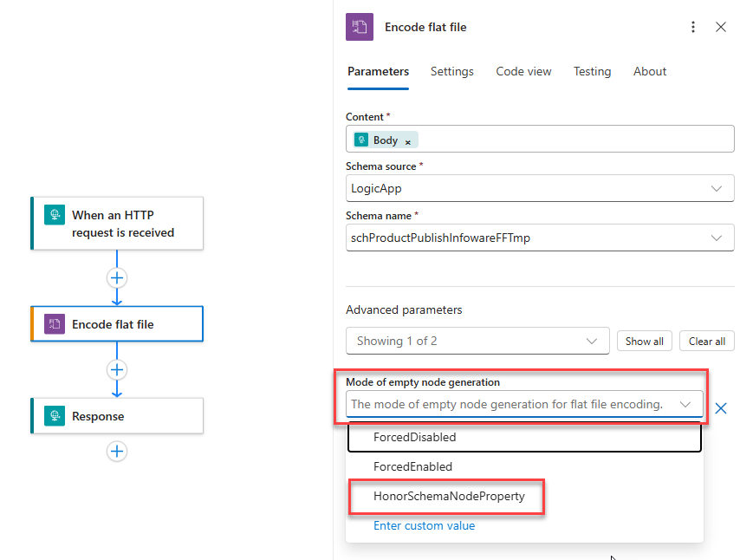
Task: Switch to the Code view tab
Action: click(523, 71)
